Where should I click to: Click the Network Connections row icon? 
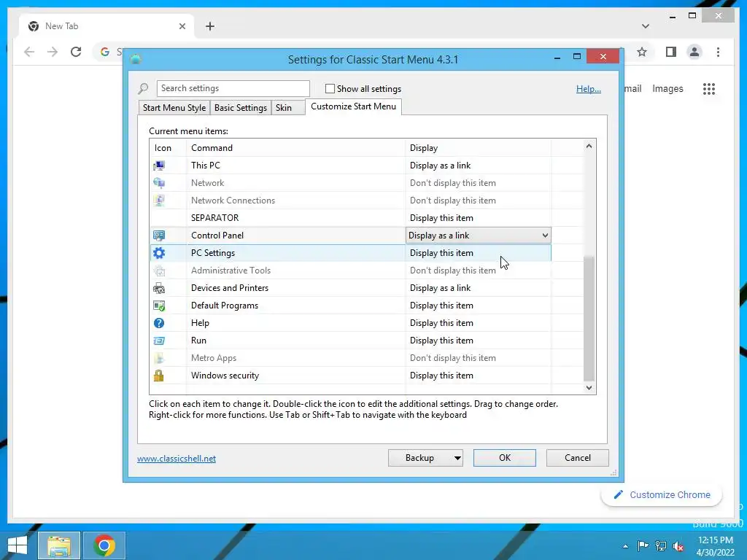[x=158, y=201]
